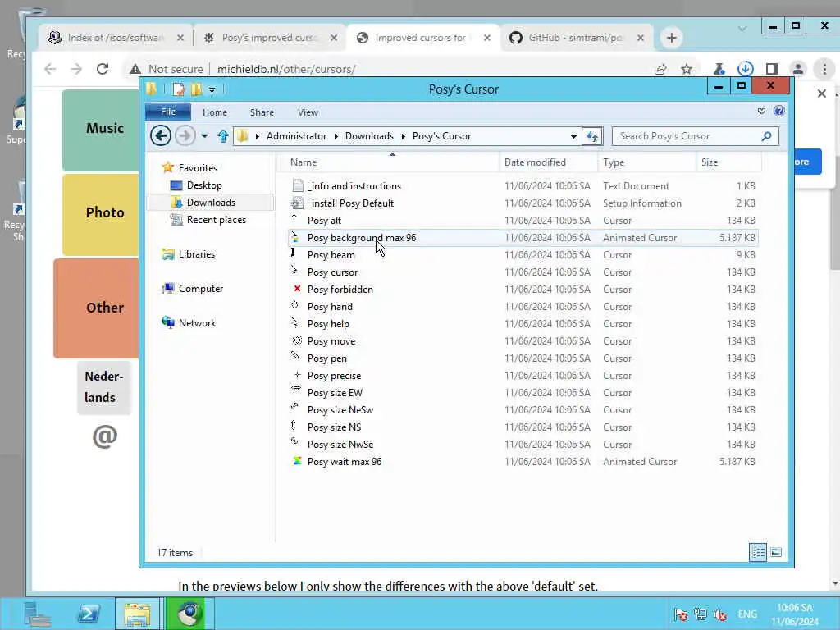The image size is (840, 630).
Task: Click the search magnifier in Explorer
Action: (767, 136)
